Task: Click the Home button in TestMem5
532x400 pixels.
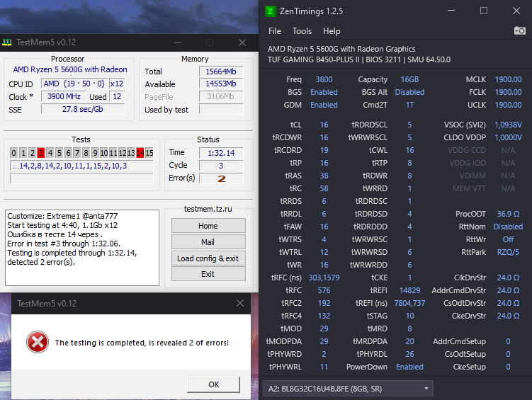Action: pyautogui.click(x=208, y=226)
